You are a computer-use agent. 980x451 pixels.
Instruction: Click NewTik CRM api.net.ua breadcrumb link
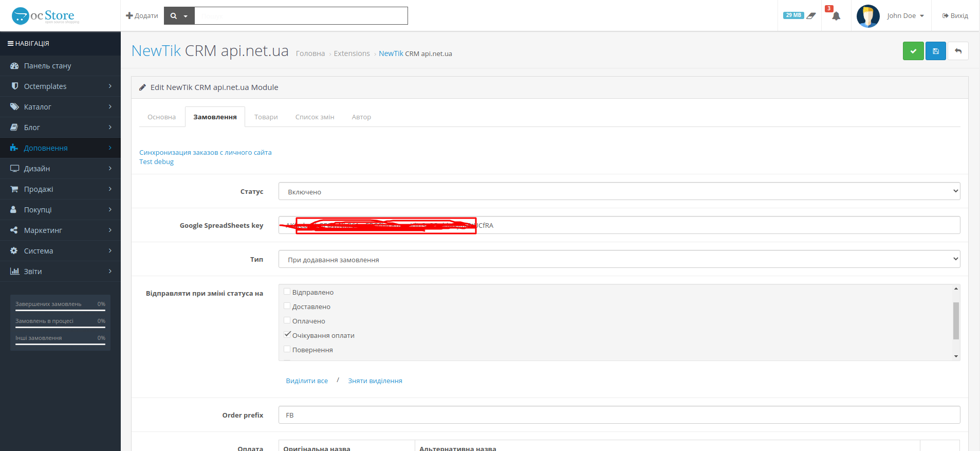point(415,53)
